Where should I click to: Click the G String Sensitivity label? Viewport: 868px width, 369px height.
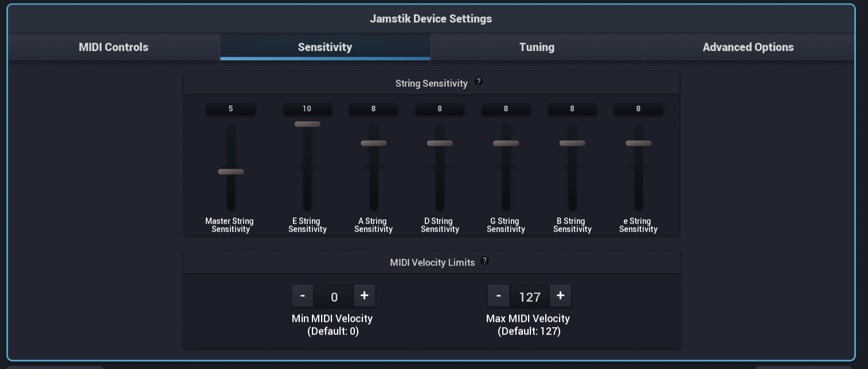tap(506, 225)
